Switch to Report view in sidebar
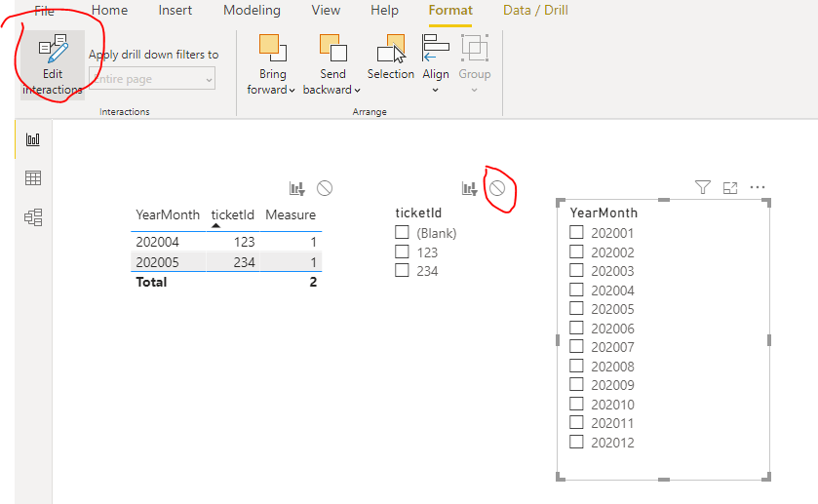Image resolution: width=818 pixels, height=504 pixels. click(x=33, y=139)
